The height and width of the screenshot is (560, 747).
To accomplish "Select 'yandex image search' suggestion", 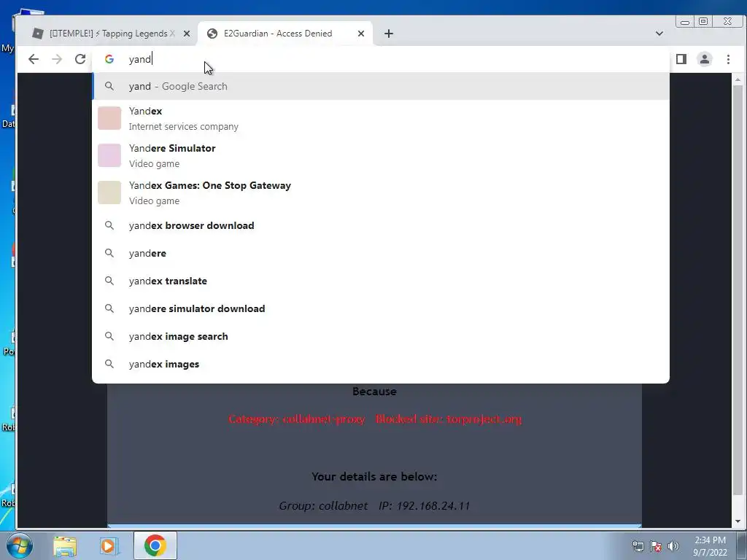I will pos(381,336).
